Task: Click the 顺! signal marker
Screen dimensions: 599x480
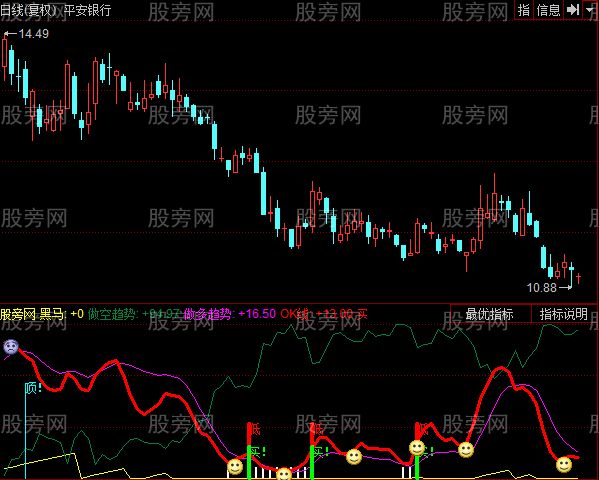Action: tap(33, 389)
